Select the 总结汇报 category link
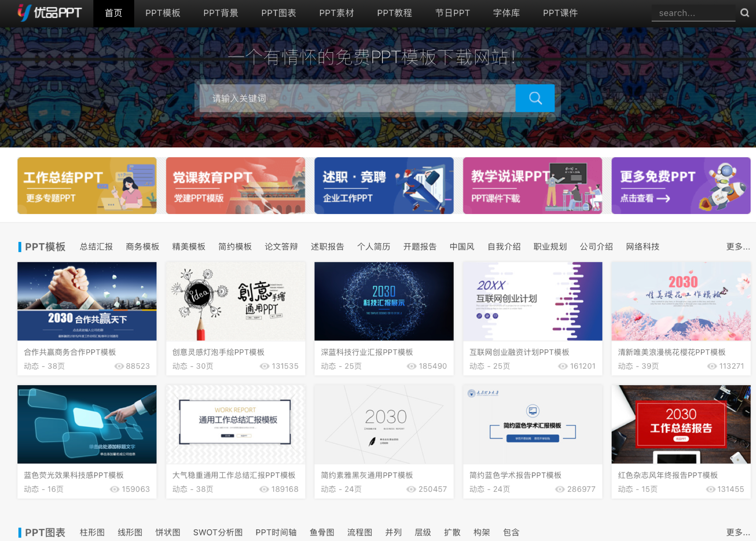 96,247
